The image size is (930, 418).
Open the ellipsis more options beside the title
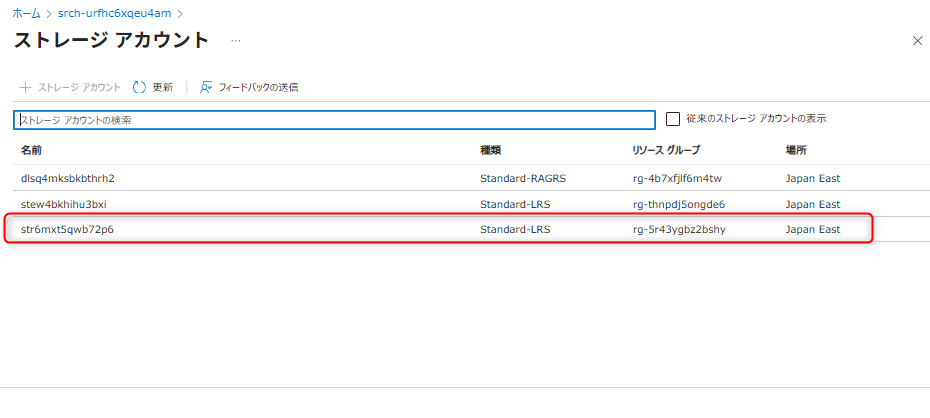point(236,40)
